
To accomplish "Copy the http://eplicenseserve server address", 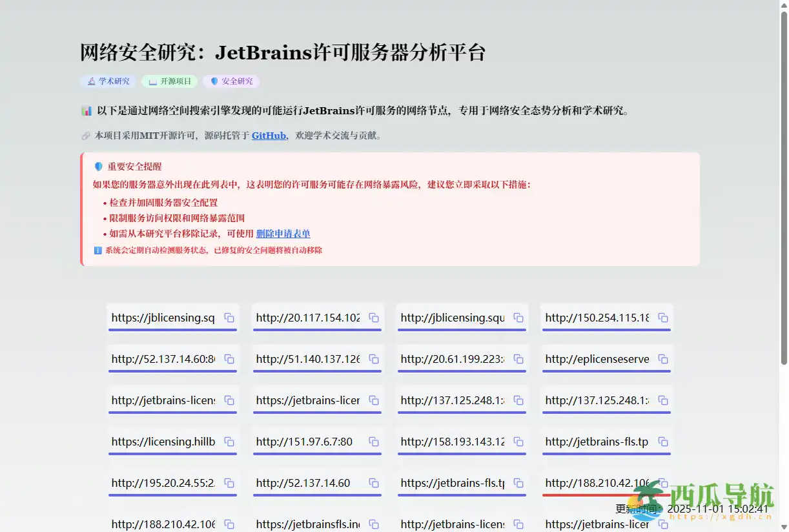I will click(x=662, y=359).
